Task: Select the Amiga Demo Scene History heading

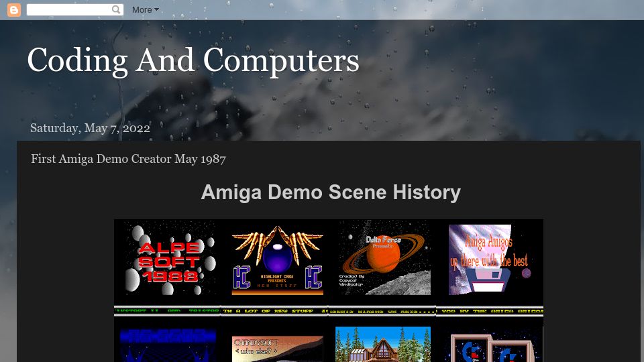Action: (x=331, y=192)
